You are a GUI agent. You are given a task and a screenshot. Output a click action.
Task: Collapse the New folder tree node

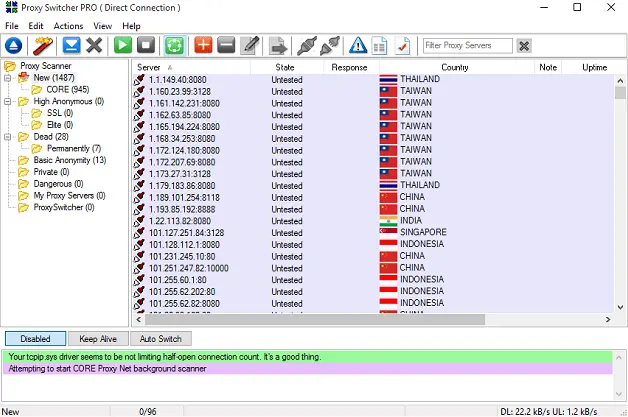(x=9, y=78)
